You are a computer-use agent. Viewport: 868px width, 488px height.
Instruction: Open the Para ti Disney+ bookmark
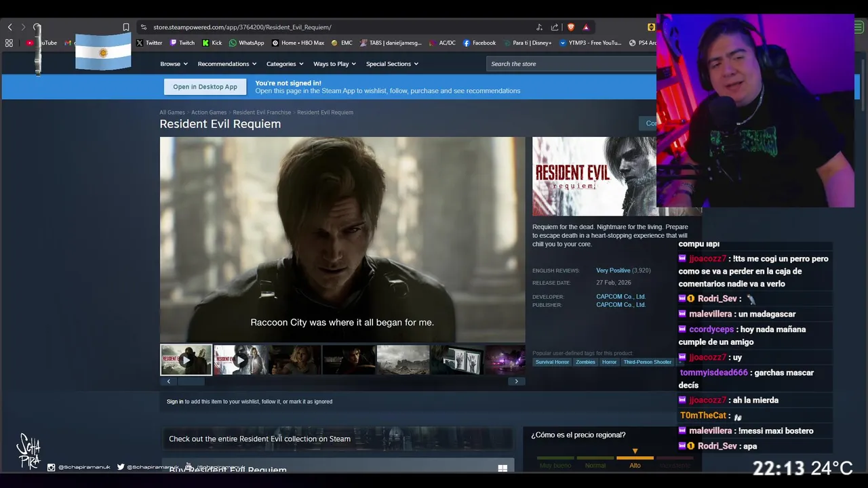pos(528,43)
